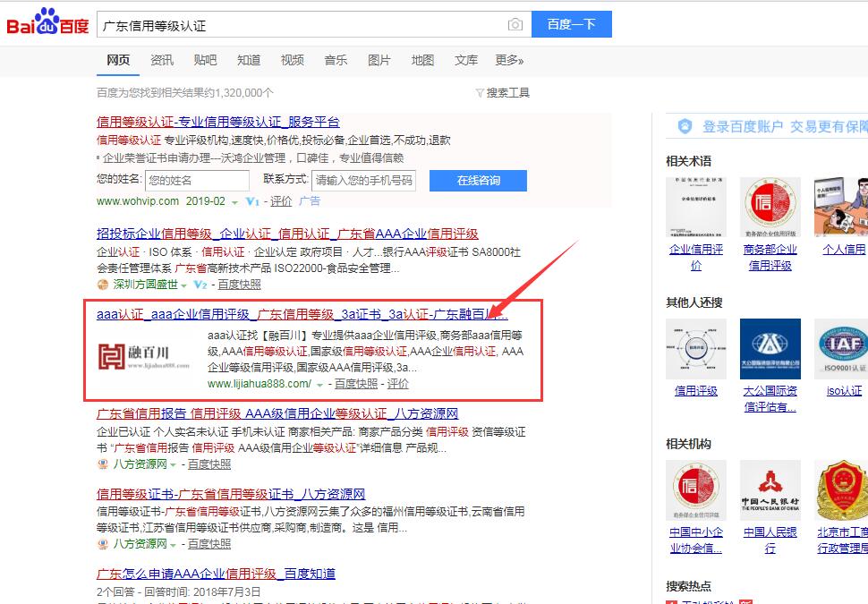Click the Baidu logo
The height and width of the screenshot is (604, 868).
[x=47, y=23]
